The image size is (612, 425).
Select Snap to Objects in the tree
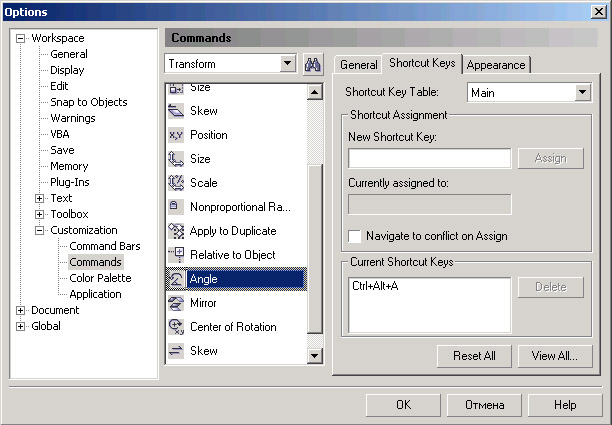coord(89,102)
